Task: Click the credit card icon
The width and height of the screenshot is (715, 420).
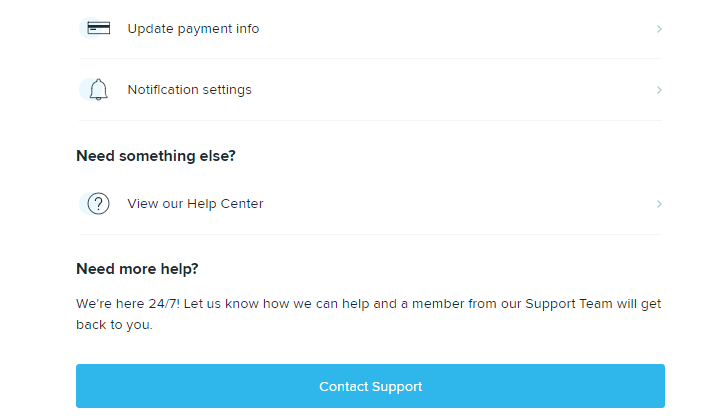Action: point(98,28)
